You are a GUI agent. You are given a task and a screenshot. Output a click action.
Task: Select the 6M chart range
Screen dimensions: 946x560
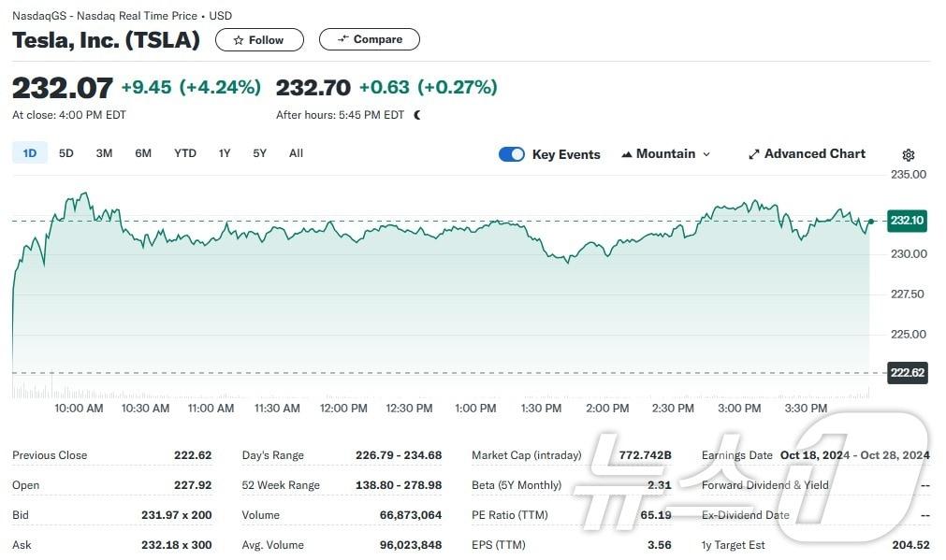143,153
